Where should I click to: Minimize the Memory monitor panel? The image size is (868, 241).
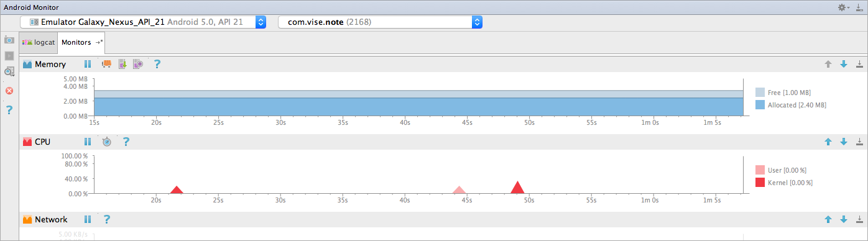coord(859,64)
